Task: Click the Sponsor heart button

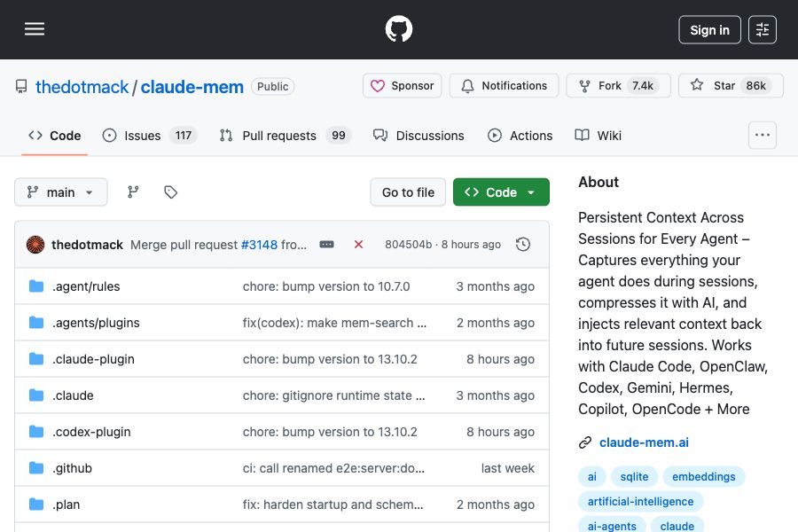Action: pos(402,85)
